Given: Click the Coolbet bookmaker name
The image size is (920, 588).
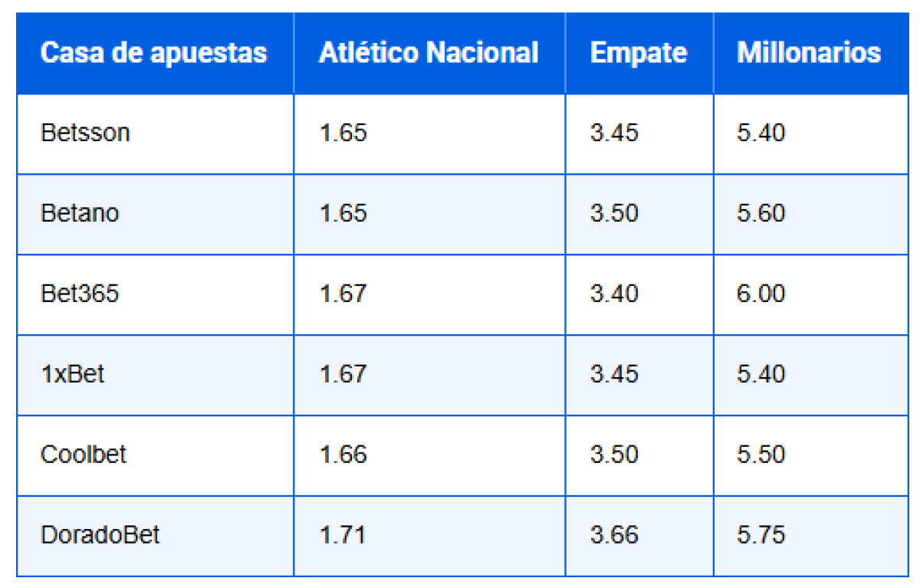Looking at the screenshot, I should [84, 455].
